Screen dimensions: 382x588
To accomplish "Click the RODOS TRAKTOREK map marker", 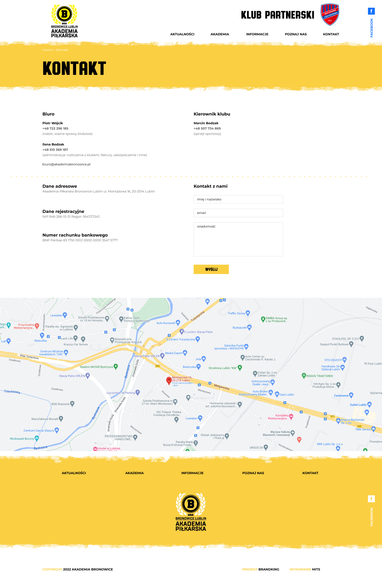I will click(x=304, y=375).
